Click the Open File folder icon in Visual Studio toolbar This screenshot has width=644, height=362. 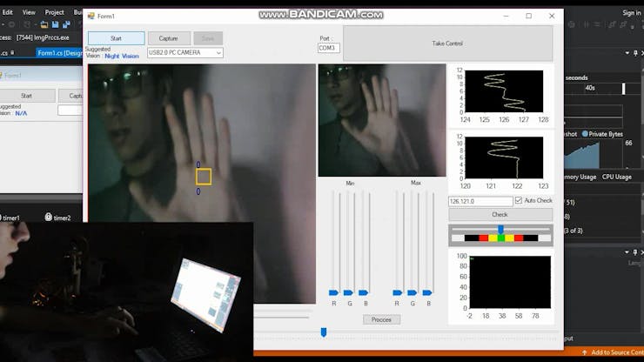pyautogui.click(x=44, y=24)
